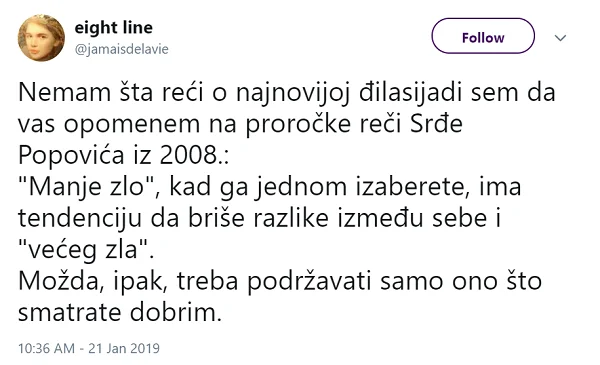The width and height of the screenshot is (600, 365).
Task: Click the word podržavati in the tweet
Action: point(309,282)
